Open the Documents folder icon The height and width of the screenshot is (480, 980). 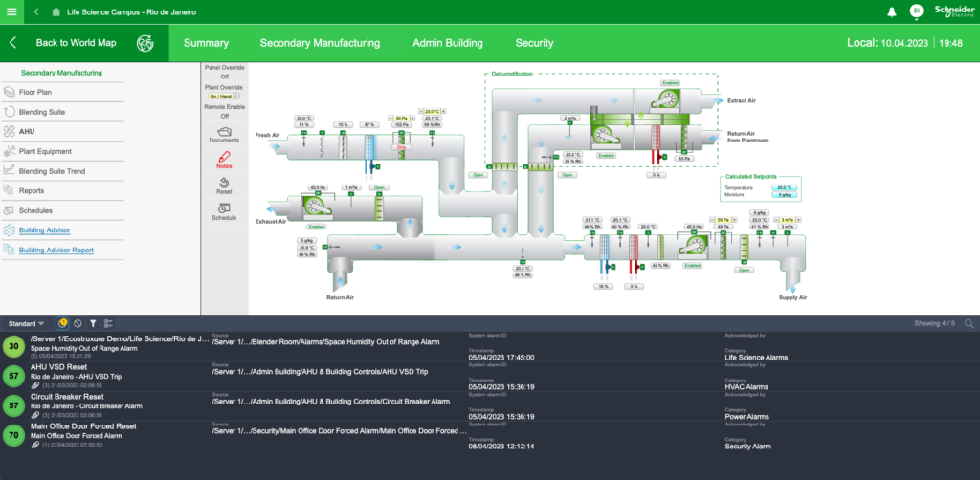coord(224,131)
